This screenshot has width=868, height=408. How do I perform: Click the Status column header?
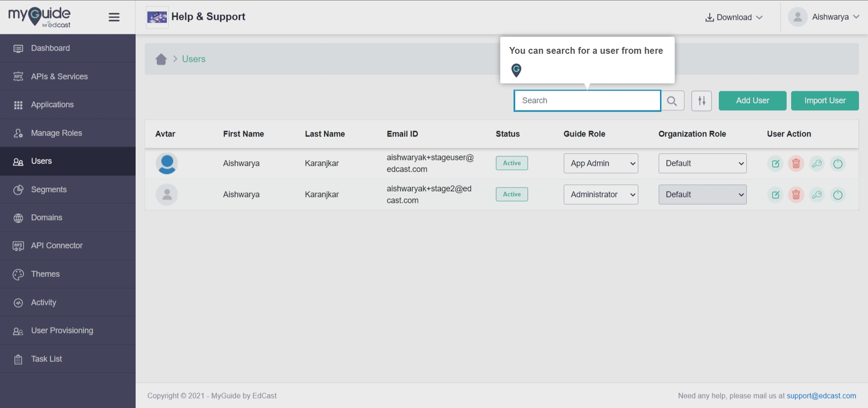508,134
